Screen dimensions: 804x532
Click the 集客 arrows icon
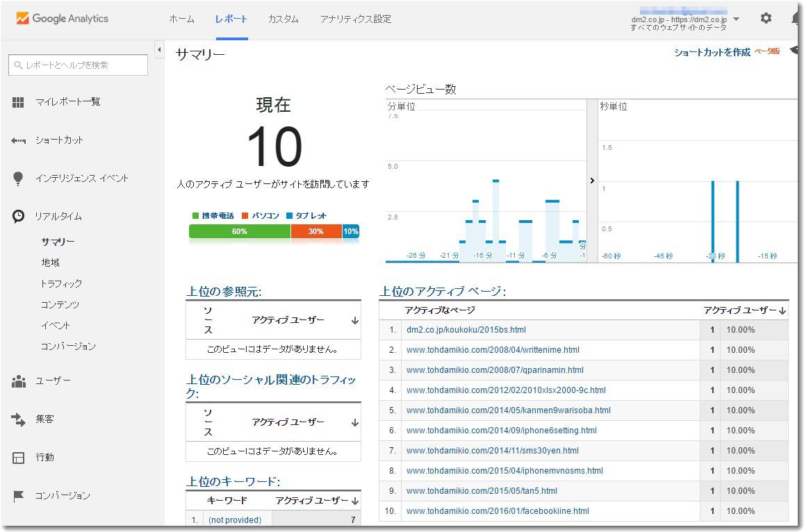coord(19,419)
